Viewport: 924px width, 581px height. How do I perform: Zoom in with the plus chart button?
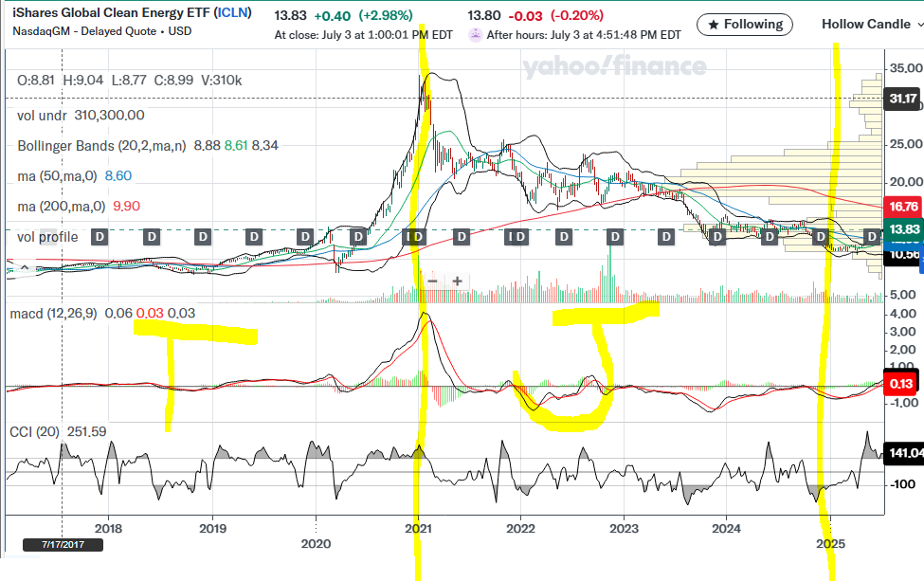click(x=458, y=281)
